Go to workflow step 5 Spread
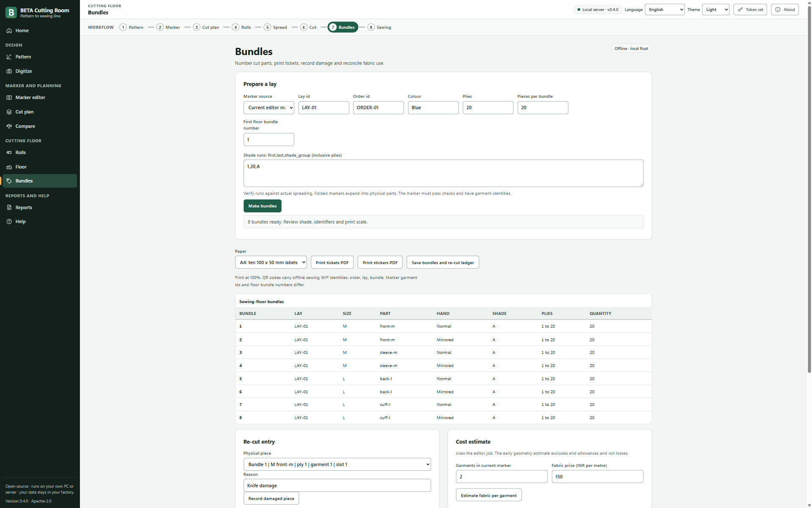Image resolution: width=812 pixels, height=508 pixels. (275, 27)
